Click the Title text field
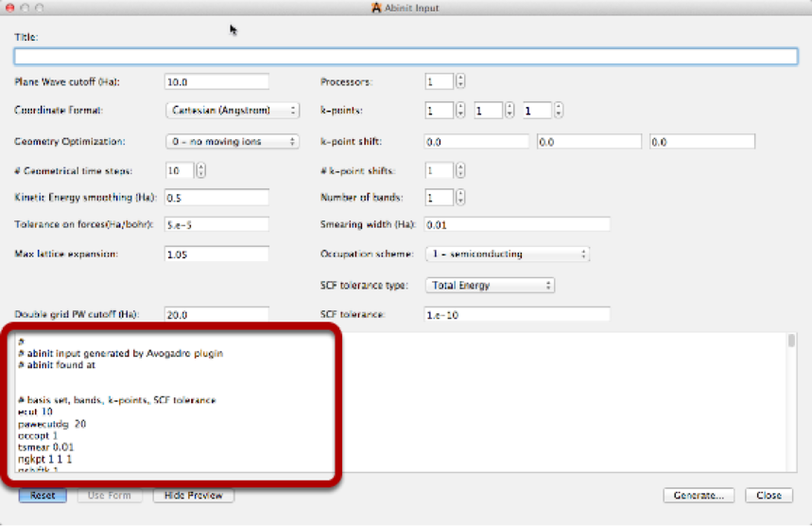812x526 pixels. tap(406, 57)
